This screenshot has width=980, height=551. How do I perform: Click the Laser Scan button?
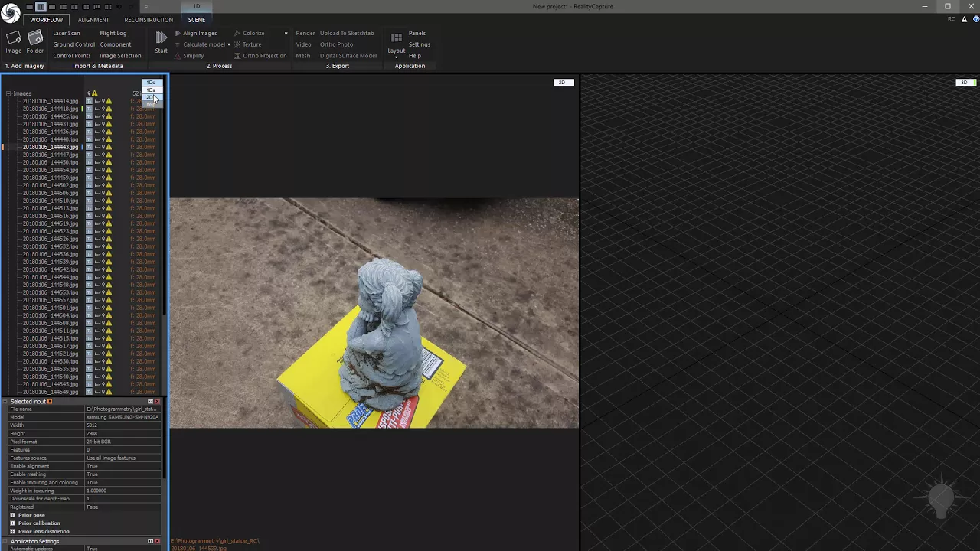coord(67,33)
